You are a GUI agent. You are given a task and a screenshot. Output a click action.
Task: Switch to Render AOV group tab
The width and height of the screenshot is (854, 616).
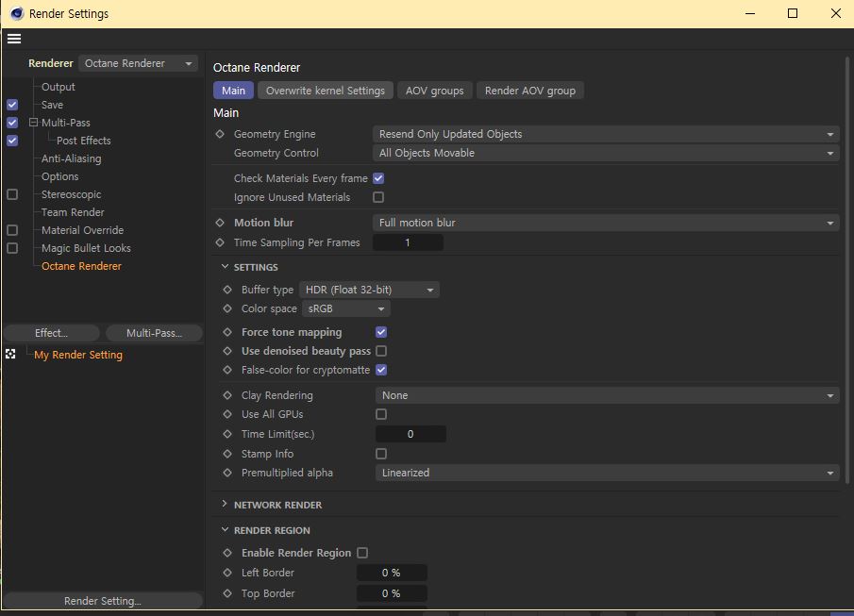[x=530, y=91]
